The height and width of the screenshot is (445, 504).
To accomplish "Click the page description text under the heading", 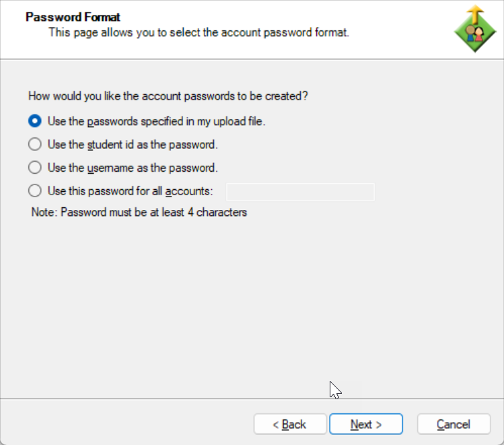I will (x=199, y=32).
